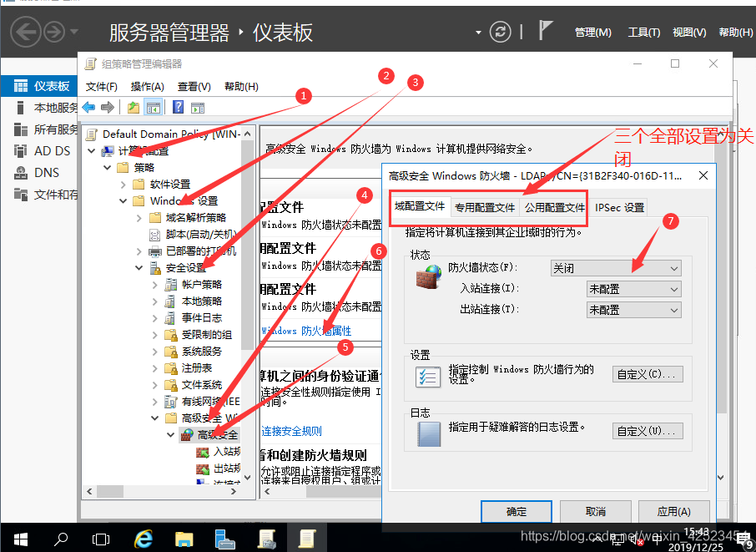Viewport: 756px width, 552px height.
Task: Click Server Manager taskbar icon
Action: tap(224, 539)
